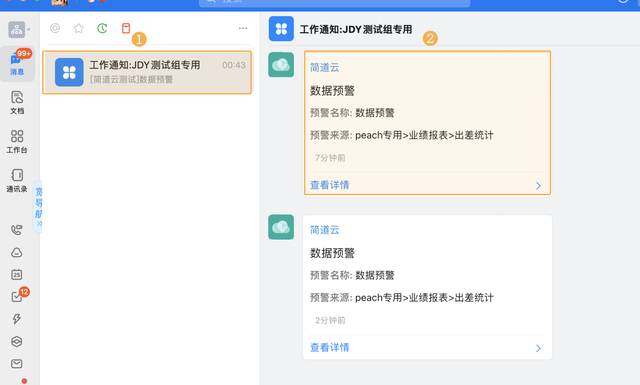Click the search bar at the top

coord(335,2)
